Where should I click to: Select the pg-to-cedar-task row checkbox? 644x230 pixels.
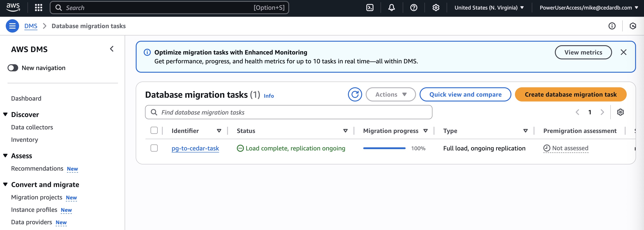[x=154, y=148]
